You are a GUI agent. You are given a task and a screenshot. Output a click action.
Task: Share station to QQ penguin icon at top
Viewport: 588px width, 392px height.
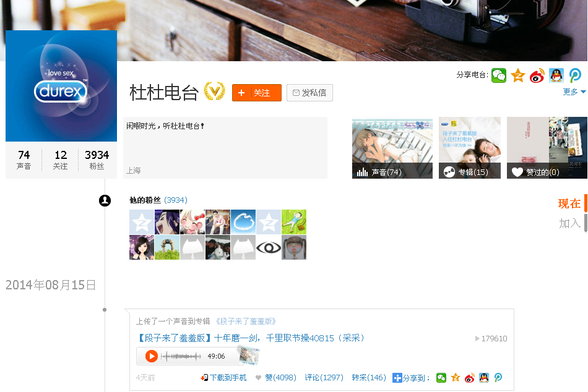pyautogui.click(x=556, y=75)
